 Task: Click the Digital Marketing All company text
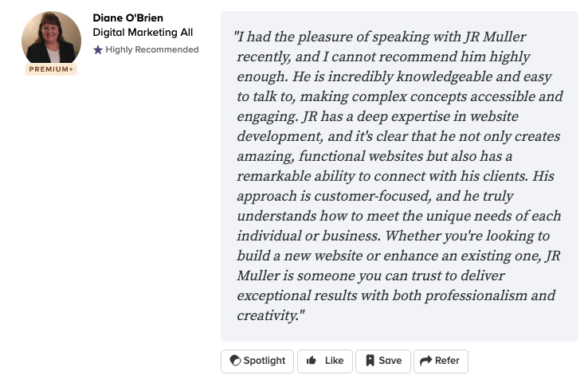tap(143, 33)
